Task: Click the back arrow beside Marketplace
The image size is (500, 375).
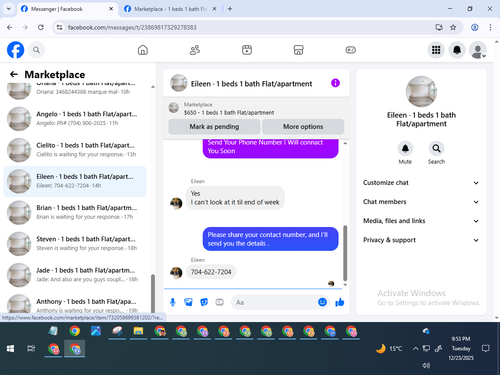Action: (x=14, y=74)
